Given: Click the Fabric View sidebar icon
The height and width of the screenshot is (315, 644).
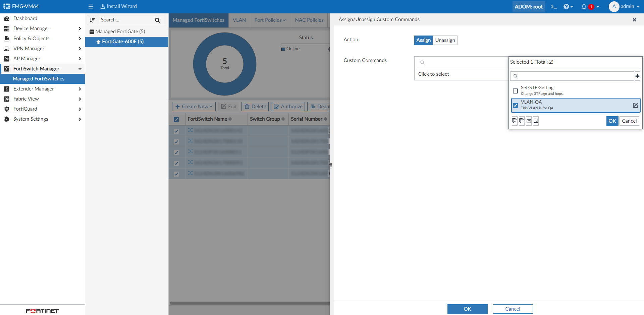Looking at the screenshot, I should (x=7, y=99).
